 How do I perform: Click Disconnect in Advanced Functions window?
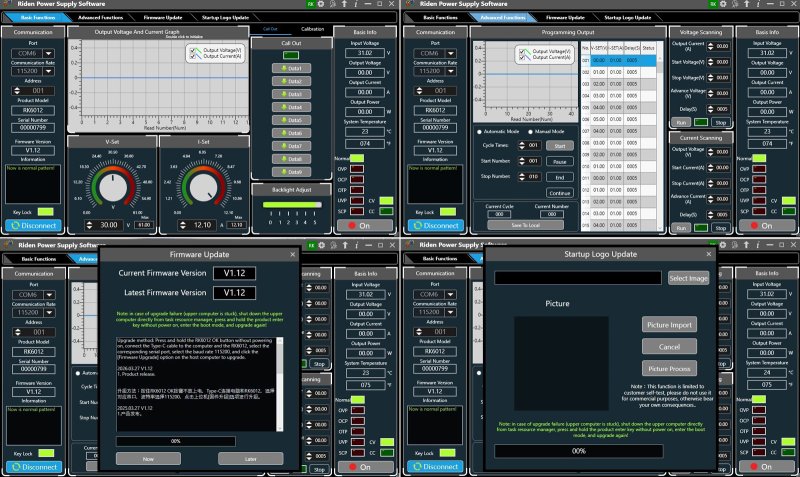click(436, 225)
